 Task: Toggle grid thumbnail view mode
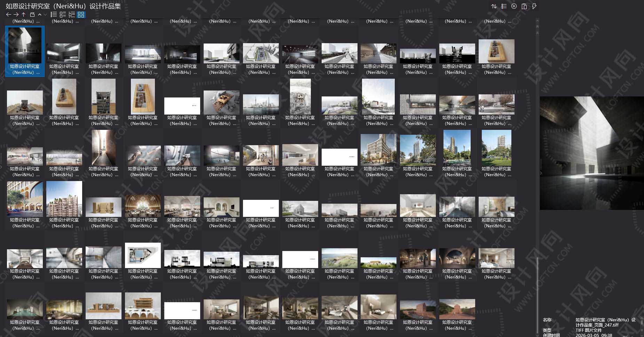[x=81, y=14]
